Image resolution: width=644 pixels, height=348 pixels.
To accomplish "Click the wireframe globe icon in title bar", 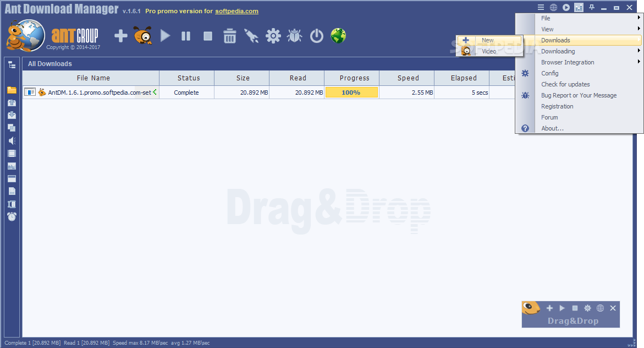I will tap(554, 7).
